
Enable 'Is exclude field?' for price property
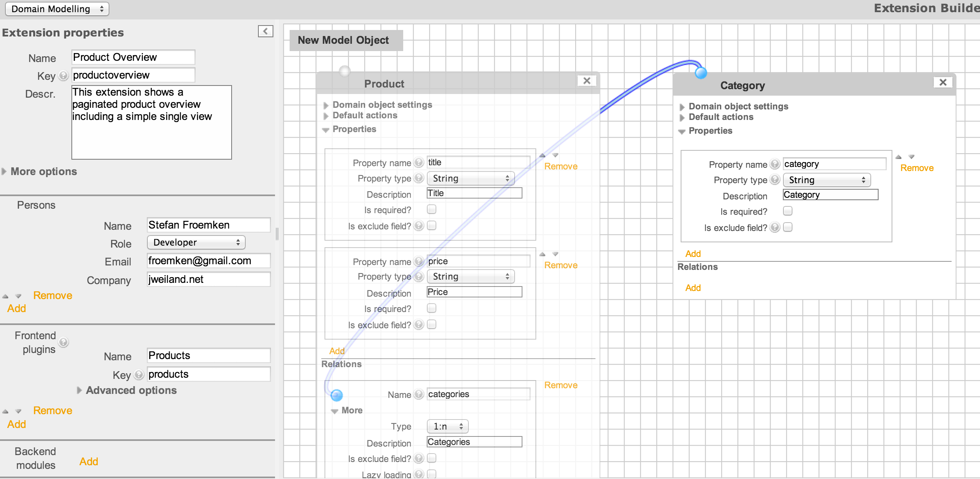[x=432, y=325]
